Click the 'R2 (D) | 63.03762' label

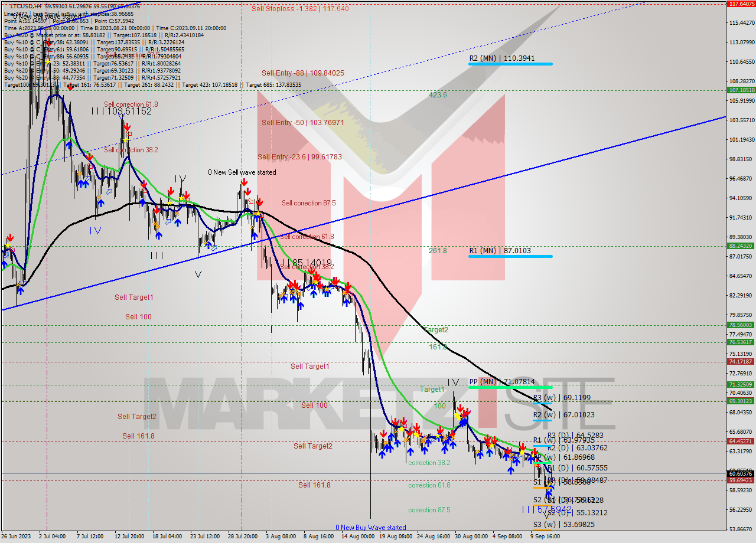[x=577, y=448]
